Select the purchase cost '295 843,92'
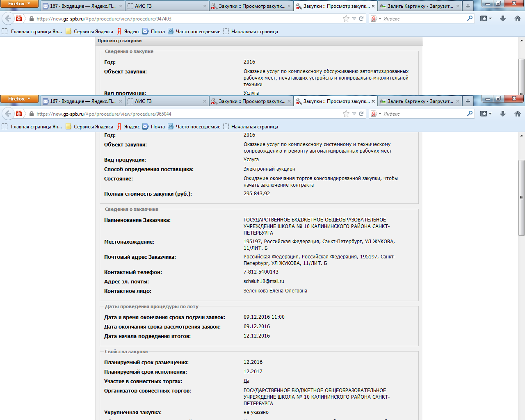 [x=257, y=194]
